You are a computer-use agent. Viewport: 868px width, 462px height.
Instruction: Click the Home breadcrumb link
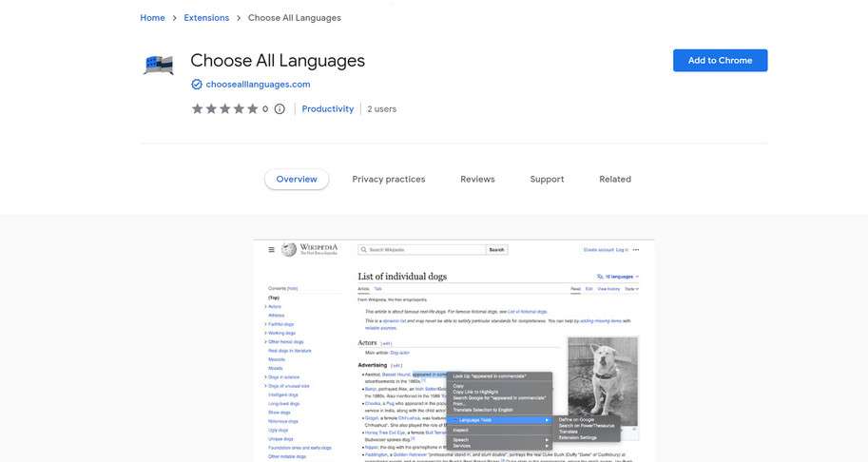(152, 18)
